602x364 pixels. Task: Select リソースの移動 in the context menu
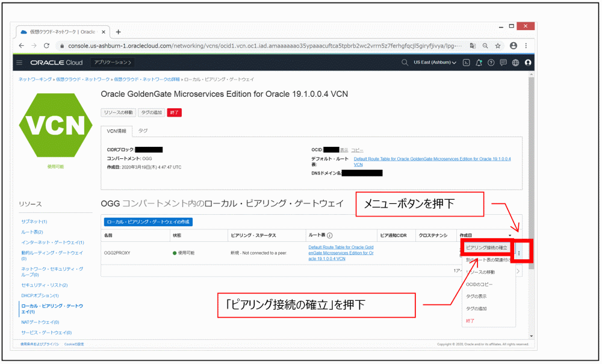pos(480,272)
